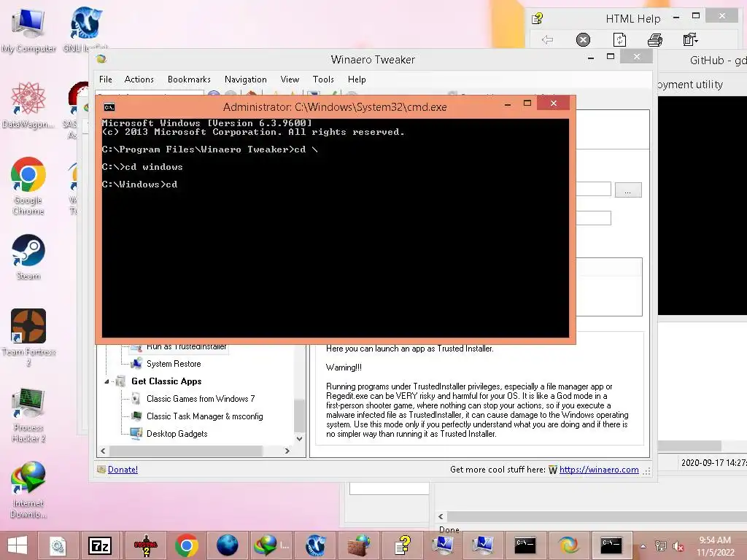Open cmd window system menu icon

tap(109, 107)
